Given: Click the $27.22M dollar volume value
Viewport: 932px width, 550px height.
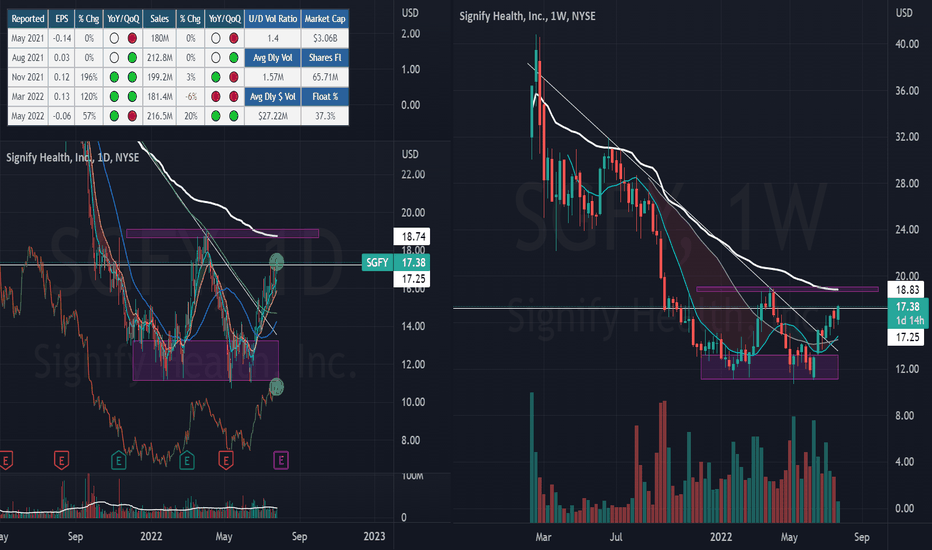Looking at the screenshot, I should tap(273, 116).
